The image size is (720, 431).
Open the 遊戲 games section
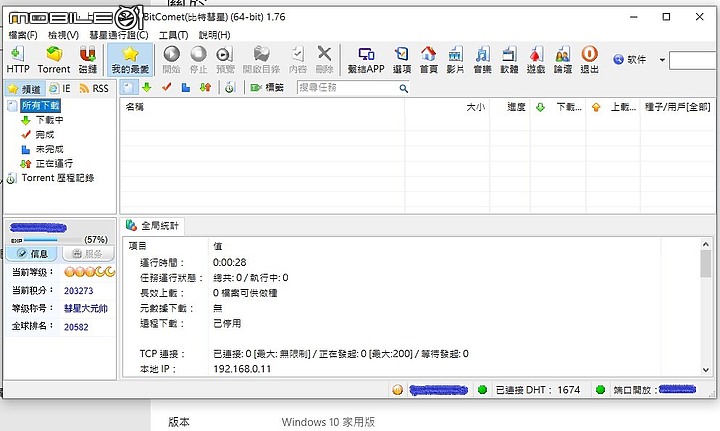coord(536,60)
